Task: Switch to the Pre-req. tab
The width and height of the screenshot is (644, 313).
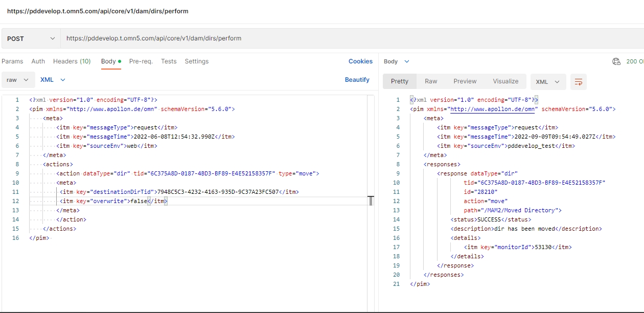Action: (141, 61)
